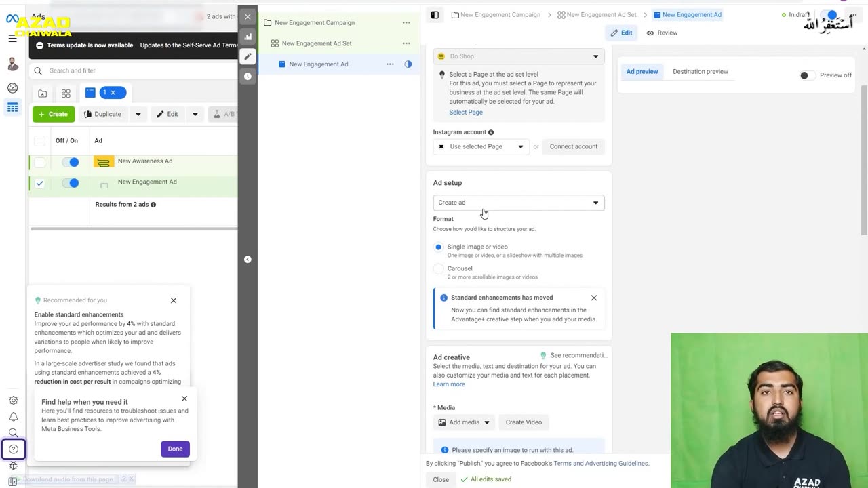868x488 pixels.
Task: Switch to Ad preview tab
Action: point(642,72)
